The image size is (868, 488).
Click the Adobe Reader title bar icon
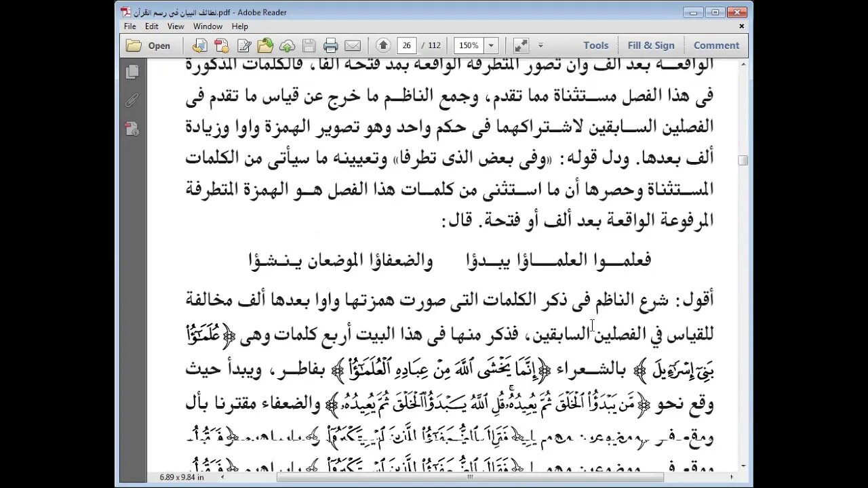(x=125, y=12)
